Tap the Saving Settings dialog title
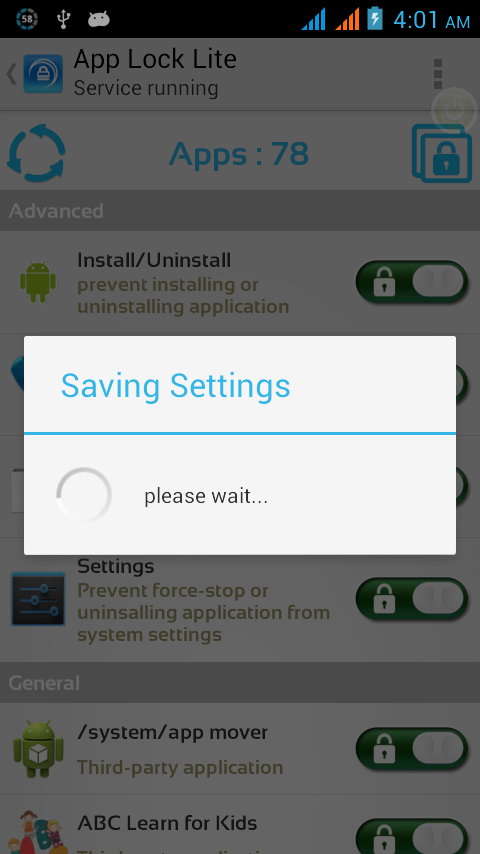This screenshot has height=854, width=480. (175, 386)
